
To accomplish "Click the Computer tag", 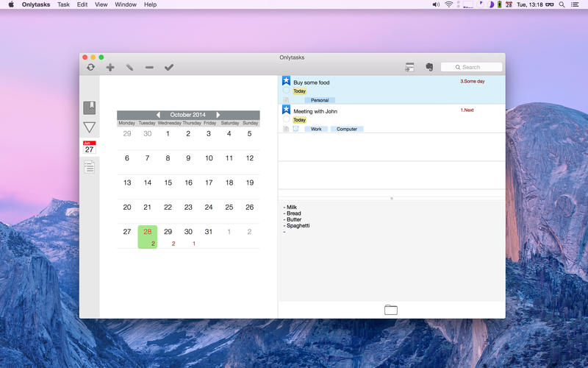I will [x=347, y=129].
